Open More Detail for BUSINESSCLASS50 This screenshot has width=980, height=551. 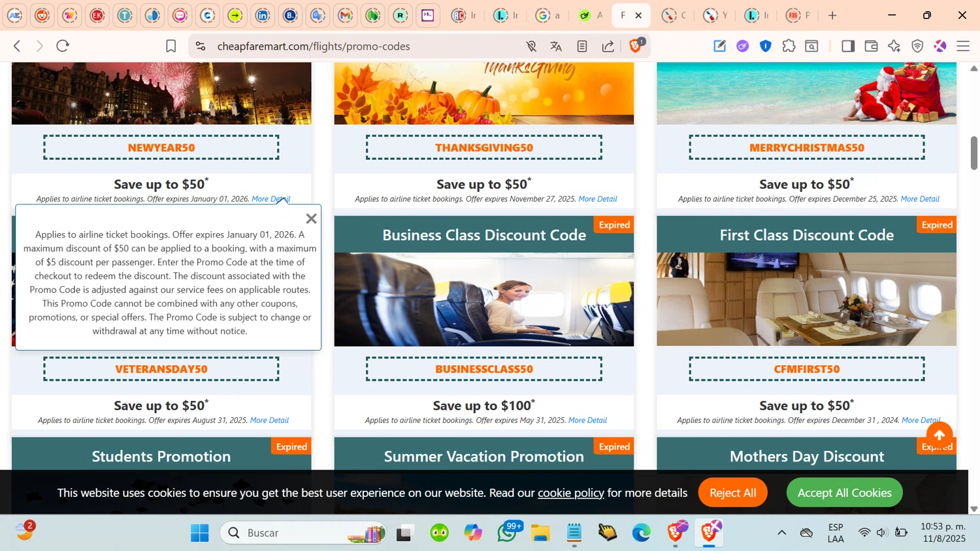point(587,420)
